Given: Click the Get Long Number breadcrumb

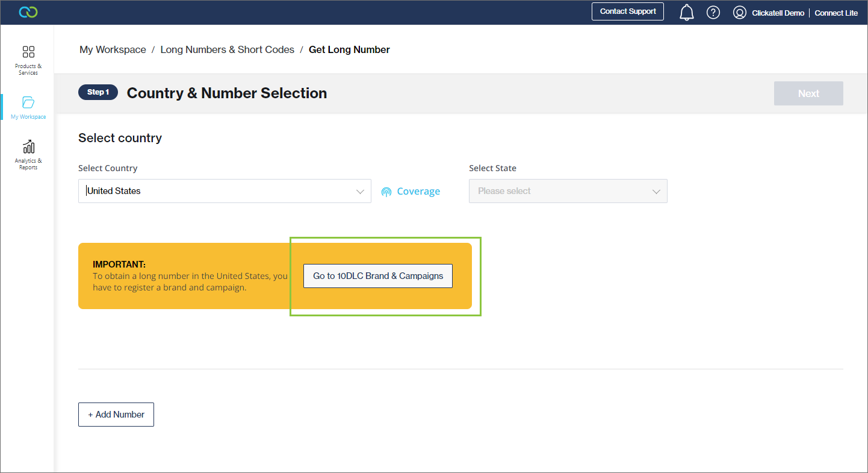Looking at the screenshot, I should click(x=349, y=50).
